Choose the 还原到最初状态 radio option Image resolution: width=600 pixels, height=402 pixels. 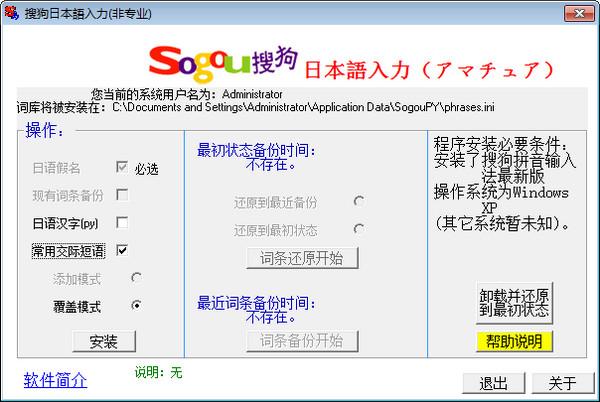(x=358, y=229)
